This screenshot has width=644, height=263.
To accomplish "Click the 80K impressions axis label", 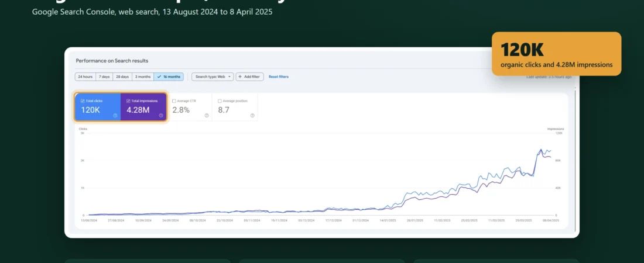I will coord(557,160).
